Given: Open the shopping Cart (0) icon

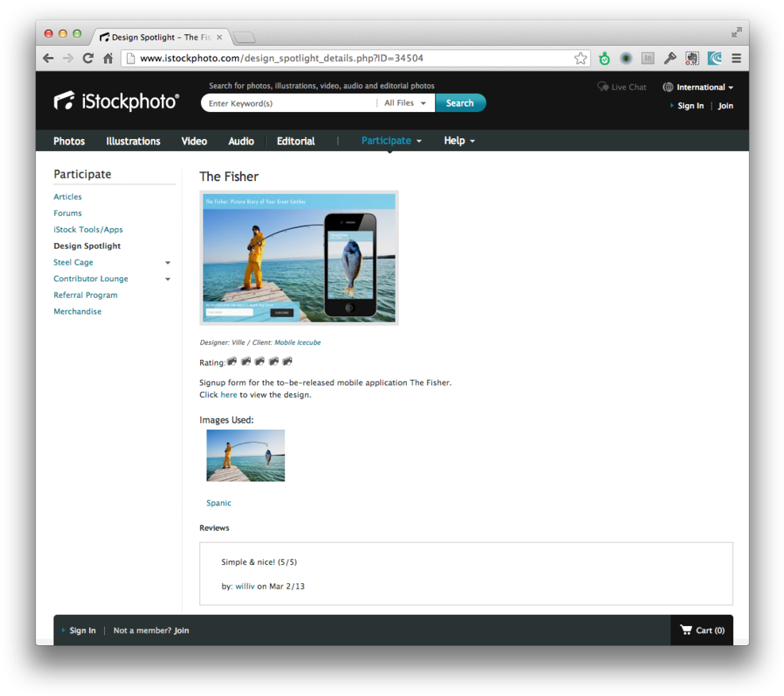Looking at the screenshot, I should [x=702, y=630].
